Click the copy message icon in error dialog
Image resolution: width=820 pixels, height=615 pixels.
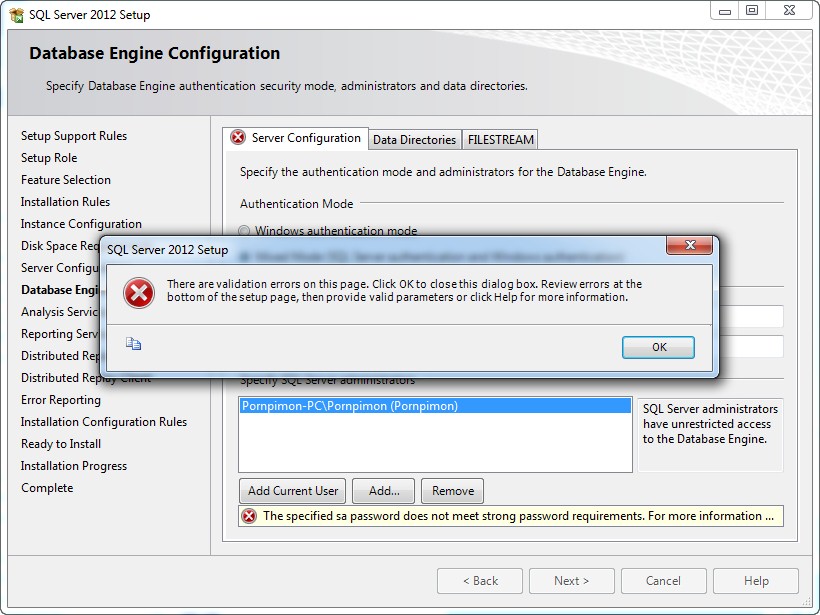[x=134, y=344]
